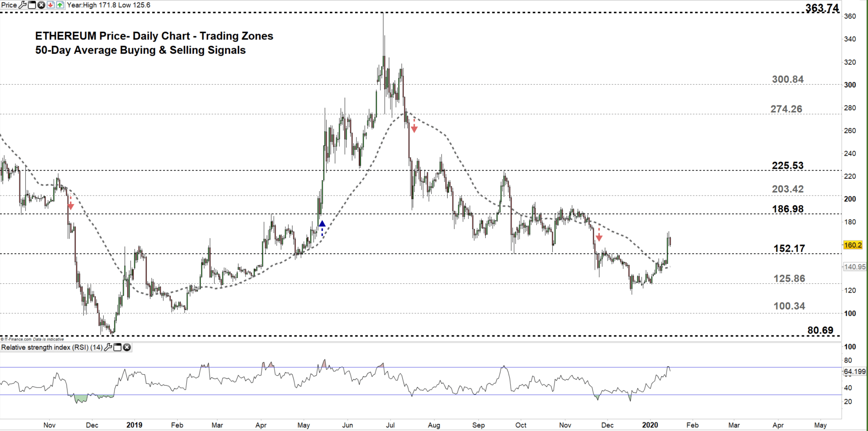Click the Price panel label
The width and height of the screenshot is (868, 431).
(9, 5)
